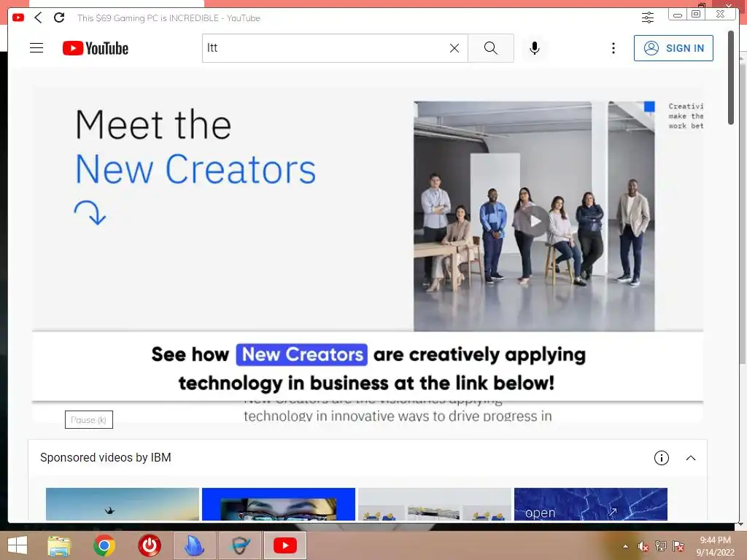The height and width of the screenshot is (560, 747).
Task: Click the caption text 'technology in business at the link below!'
Action: (366, 383)
